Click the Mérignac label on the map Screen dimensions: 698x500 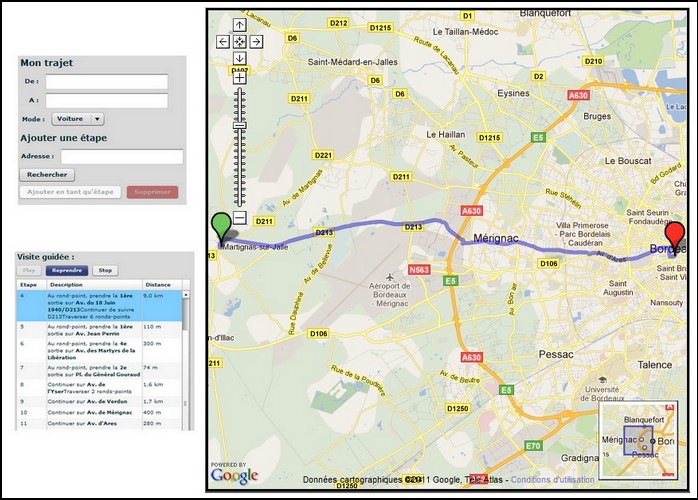pyautogui.click(x=495, y=238)
